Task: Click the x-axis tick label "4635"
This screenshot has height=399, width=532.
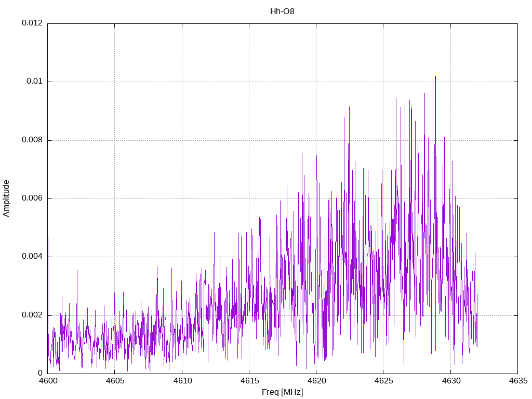Action: point(518,381)
